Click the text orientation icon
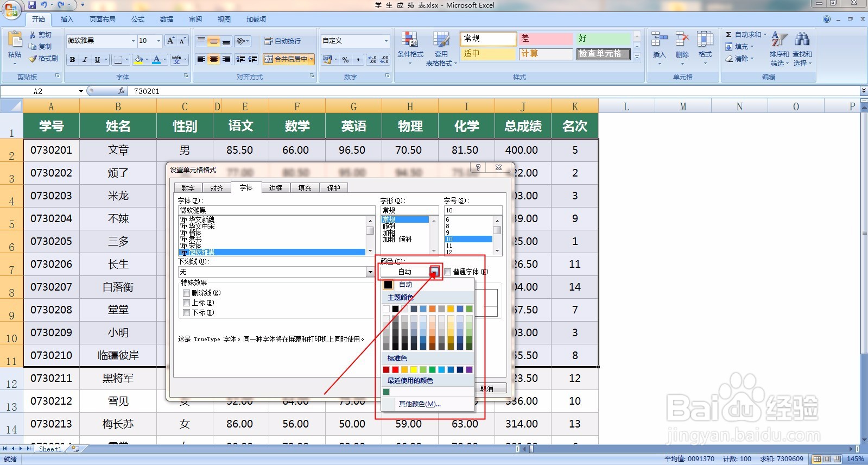The image size is (868, 465). (241, 41)
